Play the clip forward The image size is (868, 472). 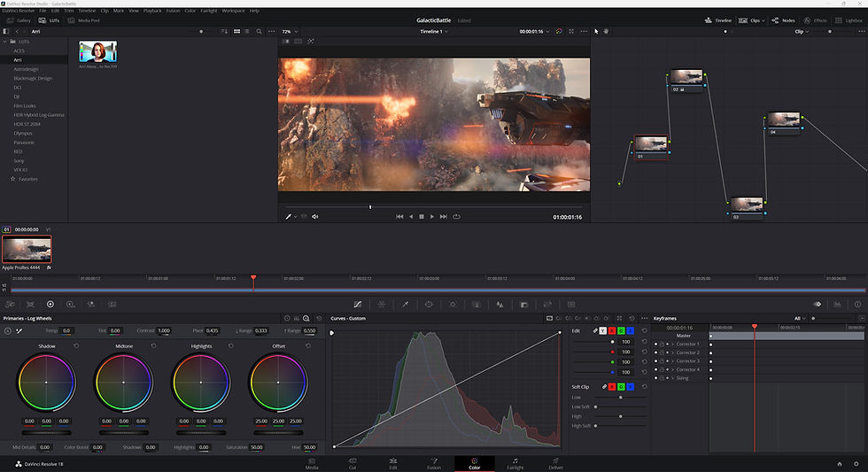pos(432,217)
